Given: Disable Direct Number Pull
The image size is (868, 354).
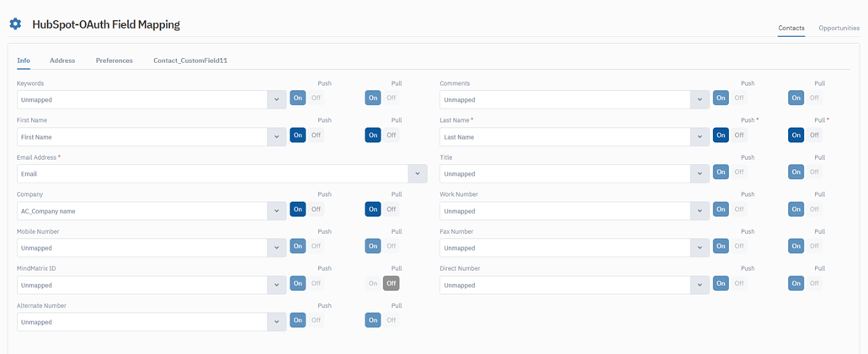Looking at the screenshot, I should [814, 283].
